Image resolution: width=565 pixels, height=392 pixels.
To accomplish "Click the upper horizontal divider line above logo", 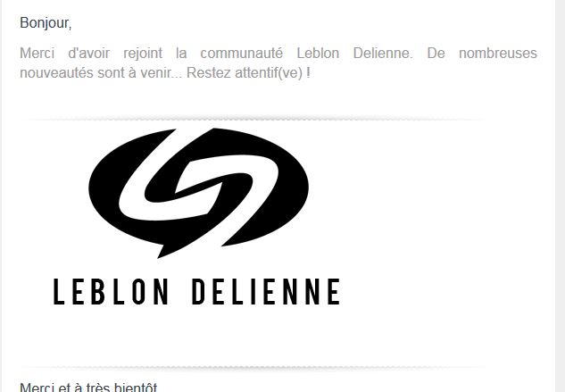I will coord(253,119).
